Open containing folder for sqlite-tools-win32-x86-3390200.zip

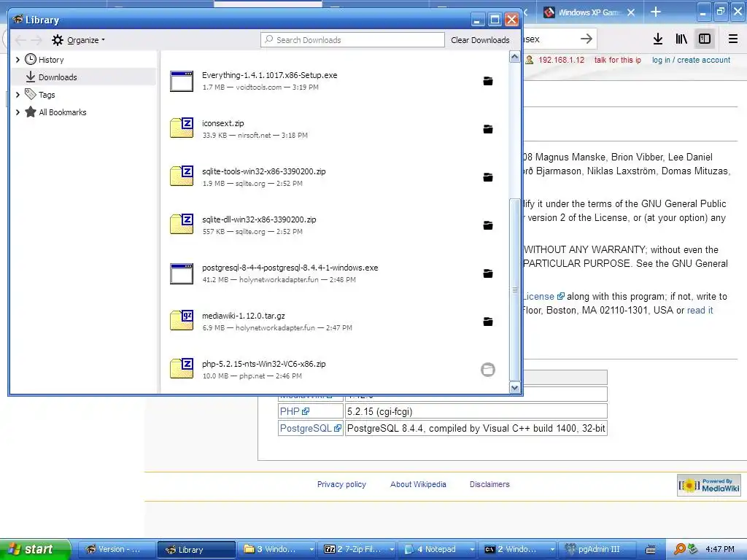488,177
